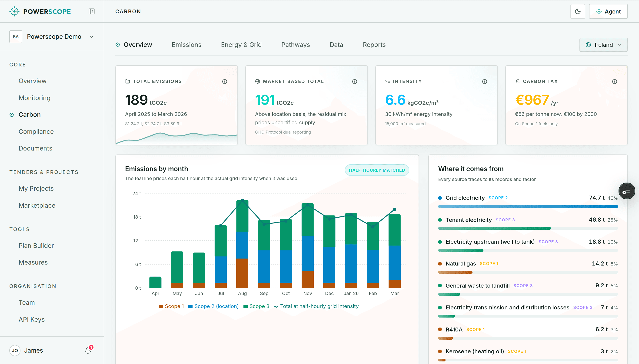
Task: Click the JO user avatar
Action: tap(15, 351)
